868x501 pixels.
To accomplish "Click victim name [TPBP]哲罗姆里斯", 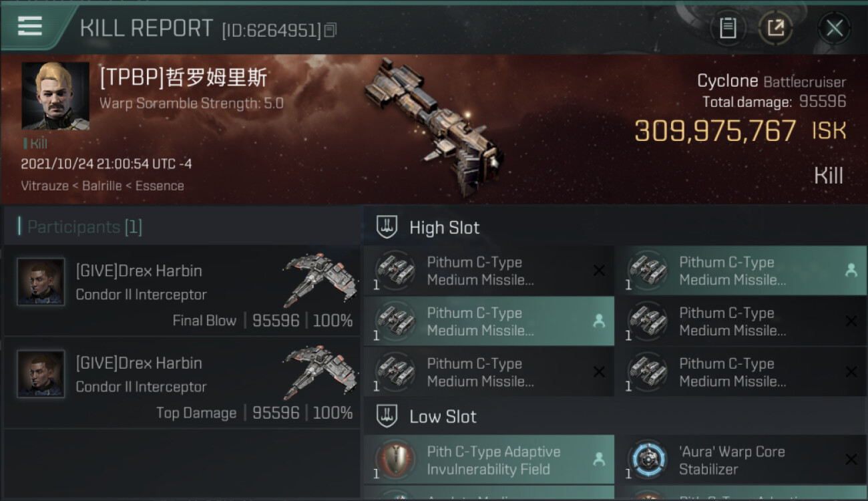I will tap(184, 78).
